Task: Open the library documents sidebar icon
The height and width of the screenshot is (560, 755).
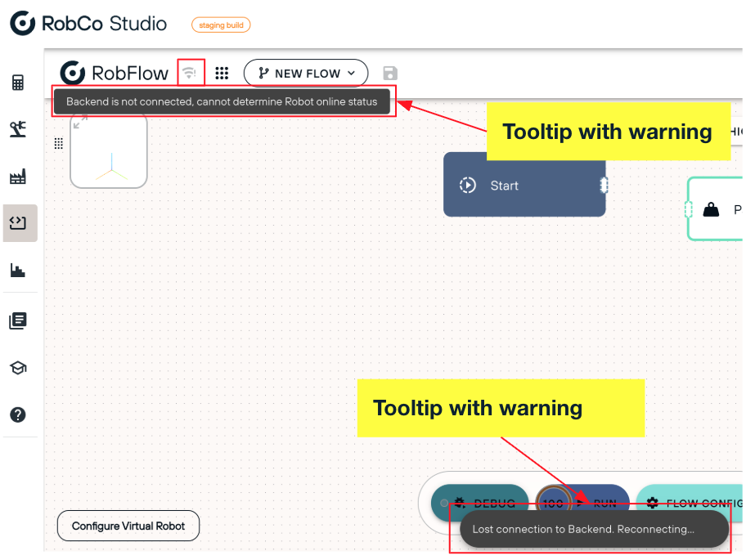Action: tap(18, 321)
